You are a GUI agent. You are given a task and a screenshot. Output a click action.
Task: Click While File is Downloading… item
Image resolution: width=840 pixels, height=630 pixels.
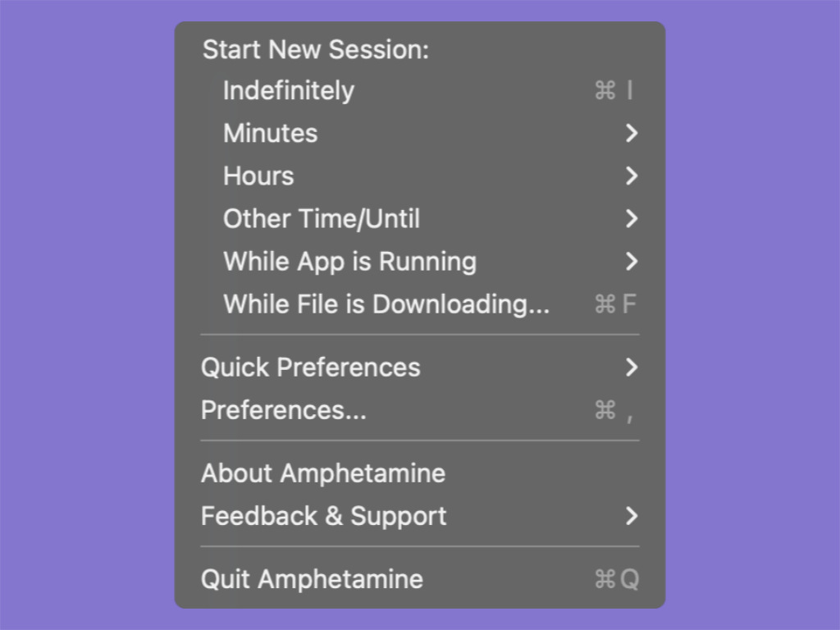(x=386, y=304)
